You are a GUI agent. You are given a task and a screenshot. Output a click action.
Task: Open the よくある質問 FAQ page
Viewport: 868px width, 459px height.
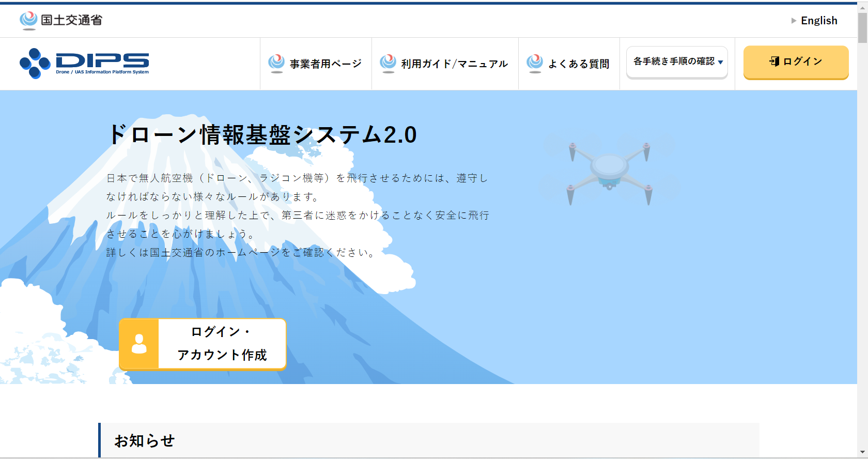click(579, 64)
